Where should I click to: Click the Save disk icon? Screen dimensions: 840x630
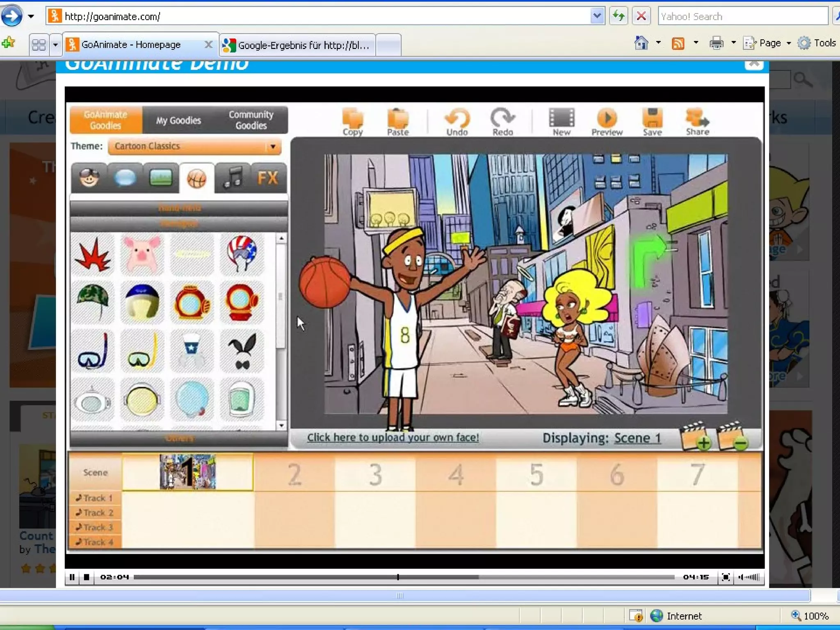click(652, 119)
